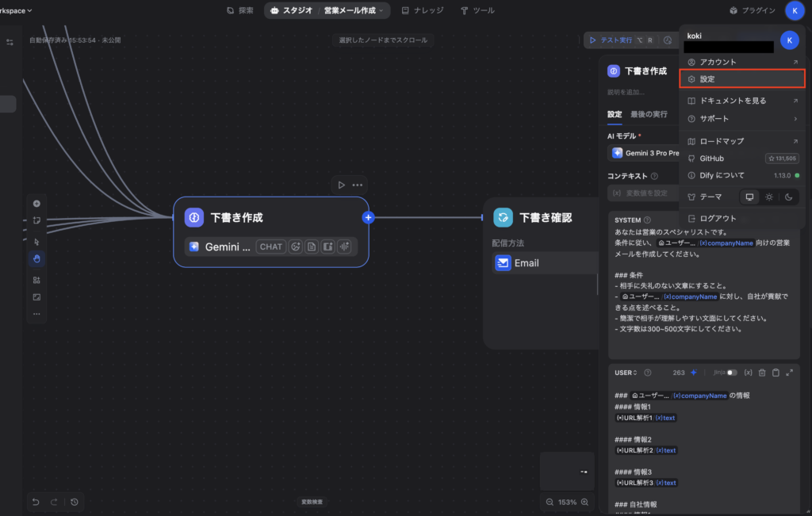Select the hand pan tool

[36, 258]
